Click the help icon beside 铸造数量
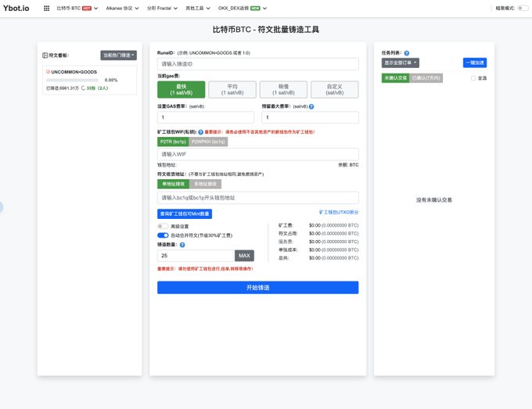 point(182,245)
